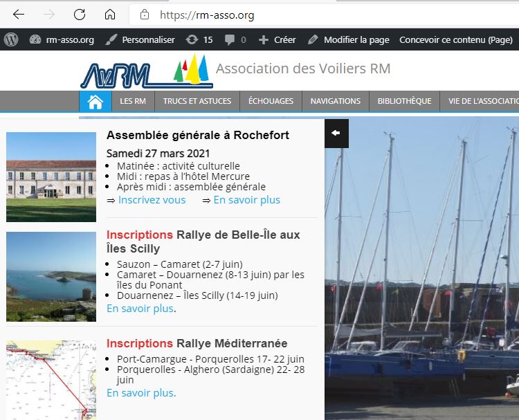Open LES RM navigation tab
This screenshot has width=519, height=420.
click(x=133, y=101)
